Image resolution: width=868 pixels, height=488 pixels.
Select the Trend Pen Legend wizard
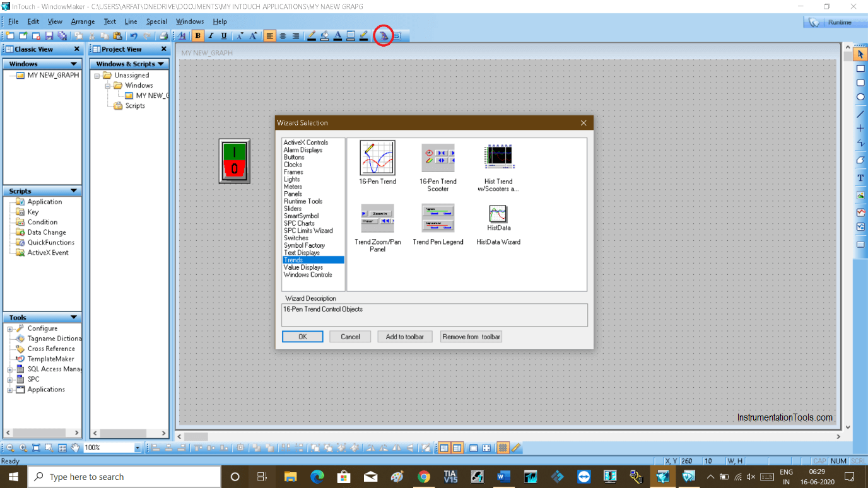[438, 218]
